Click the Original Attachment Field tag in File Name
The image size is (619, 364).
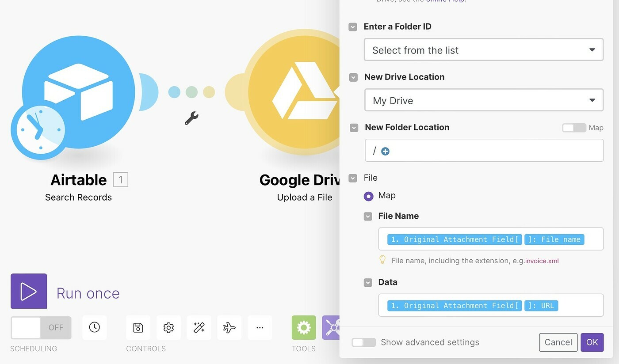coord(455,239)
